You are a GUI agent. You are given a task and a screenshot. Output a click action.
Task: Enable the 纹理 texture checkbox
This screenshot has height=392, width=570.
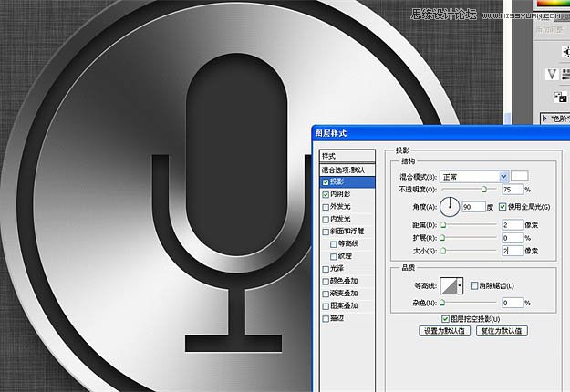pos(334,256)
